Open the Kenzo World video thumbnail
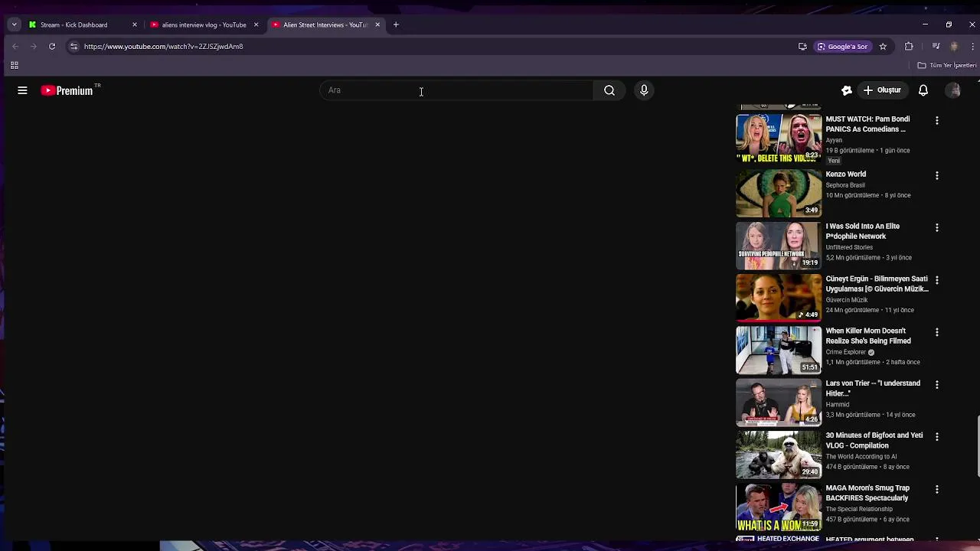Screen dimensions: 980x551 (779, 193)
